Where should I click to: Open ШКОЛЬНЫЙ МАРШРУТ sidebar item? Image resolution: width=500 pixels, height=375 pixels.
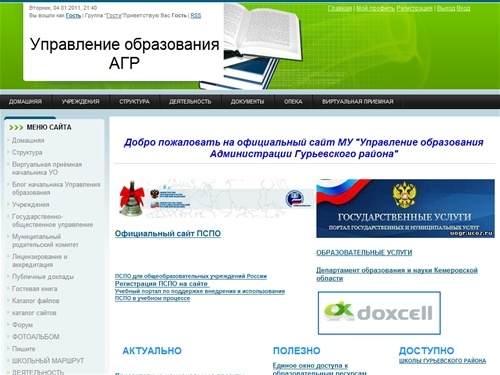48,361
